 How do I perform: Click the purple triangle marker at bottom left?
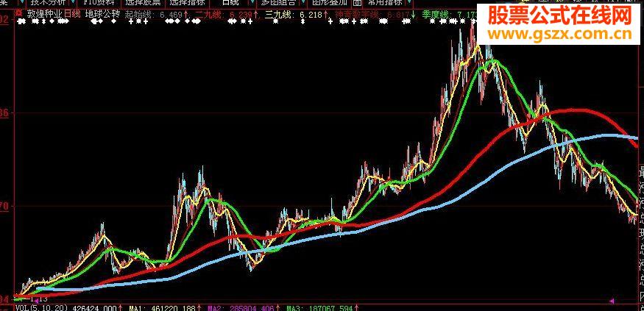click(x=36, y=301)
